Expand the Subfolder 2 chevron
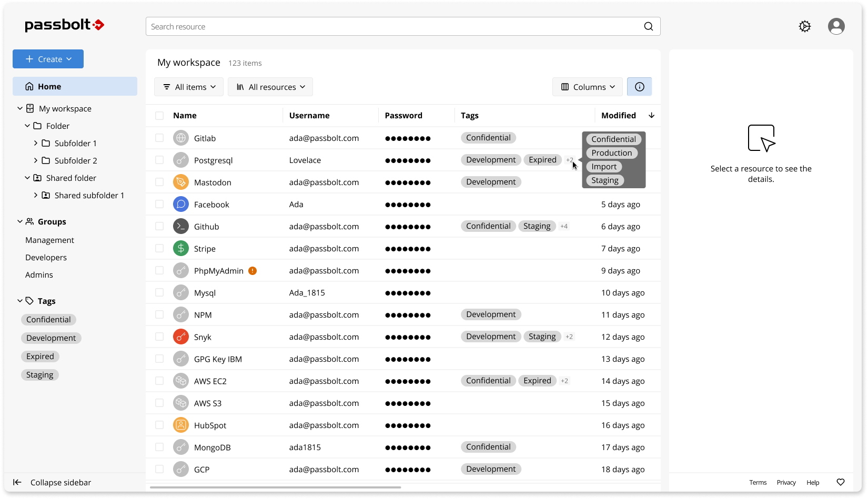 pos(36,160)
